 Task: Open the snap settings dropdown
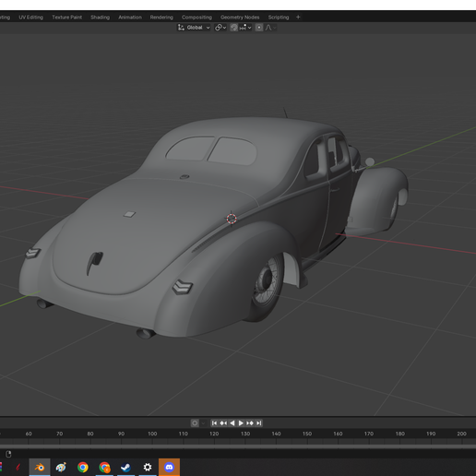click(245, 28)
